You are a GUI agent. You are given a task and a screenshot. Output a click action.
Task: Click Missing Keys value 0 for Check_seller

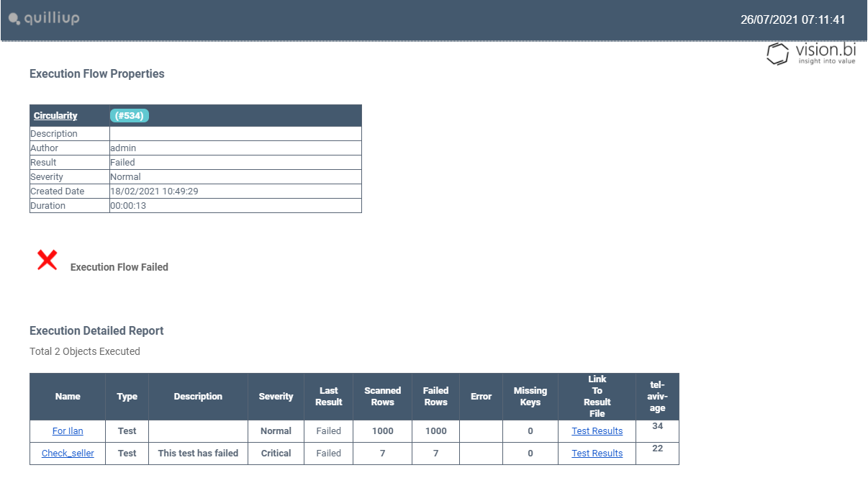pos(530,454)
